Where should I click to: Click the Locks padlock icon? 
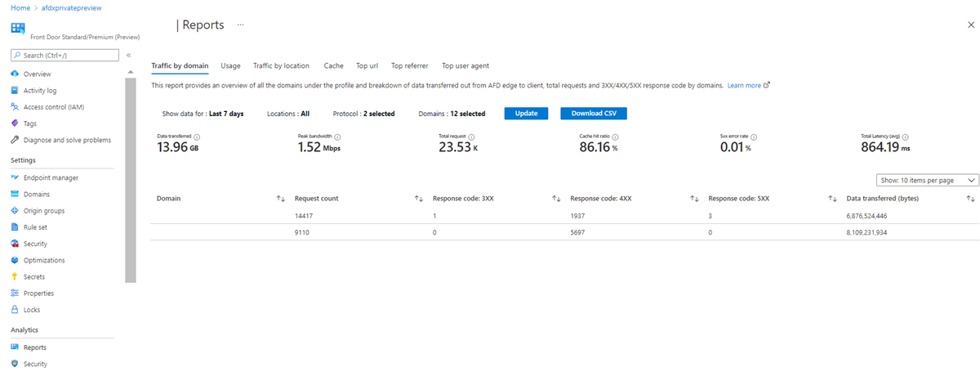coord(15,310)
